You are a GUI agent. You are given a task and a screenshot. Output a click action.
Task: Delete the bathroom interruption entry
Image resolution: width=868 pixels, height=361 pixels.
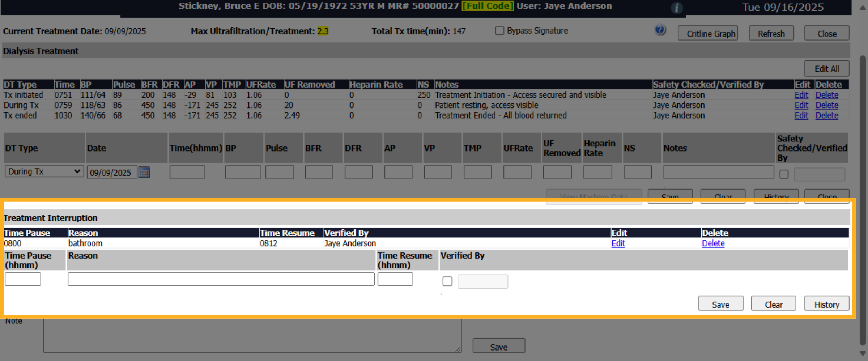713,243
